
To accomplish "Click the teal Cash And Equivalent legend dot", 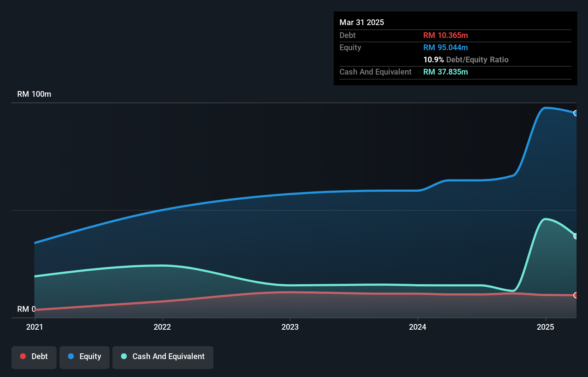I will pyautogui.click(x=123, y=356).
